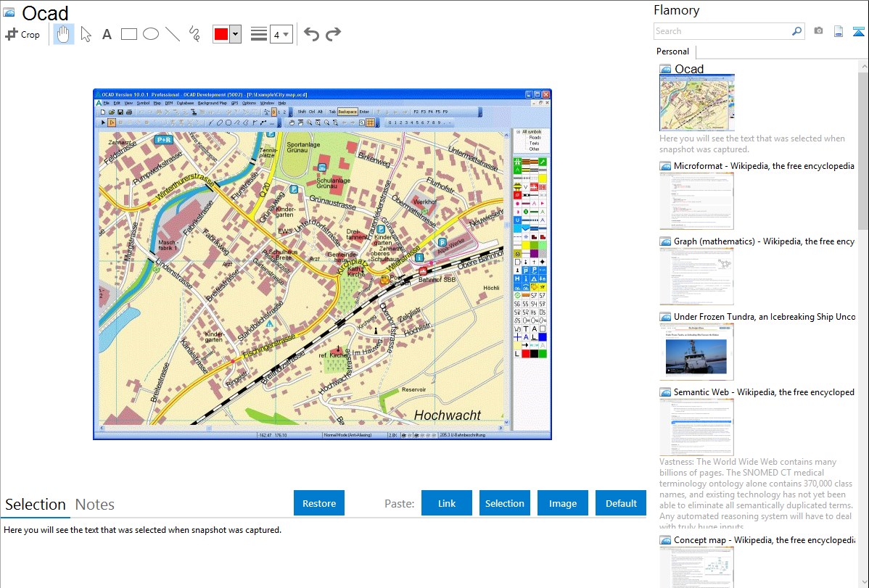Image resolution: width=869 pixels, height=588 pixels.
Task: Click the "Vastness: The World Wide Web" description
Action: click(756, 494)
